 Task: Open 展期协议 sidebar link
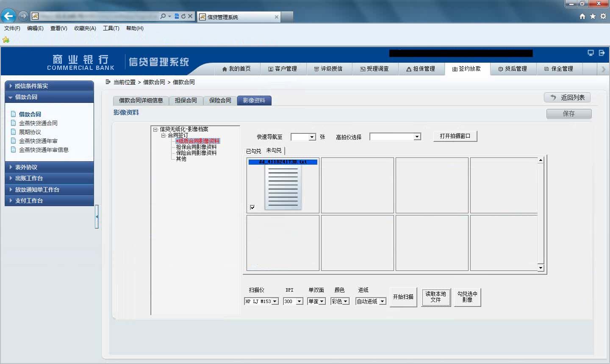coord(30,132)
